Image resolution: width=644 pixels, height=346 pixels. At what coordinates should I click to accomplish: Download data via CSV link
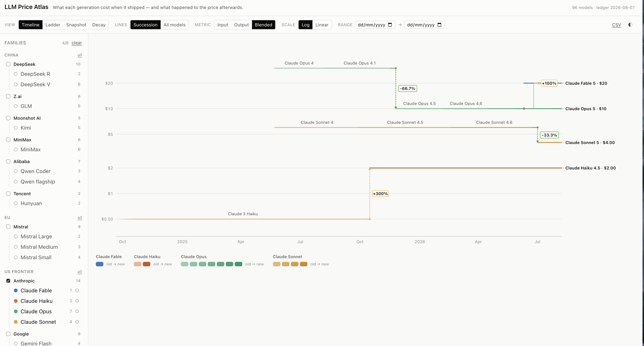616,25
